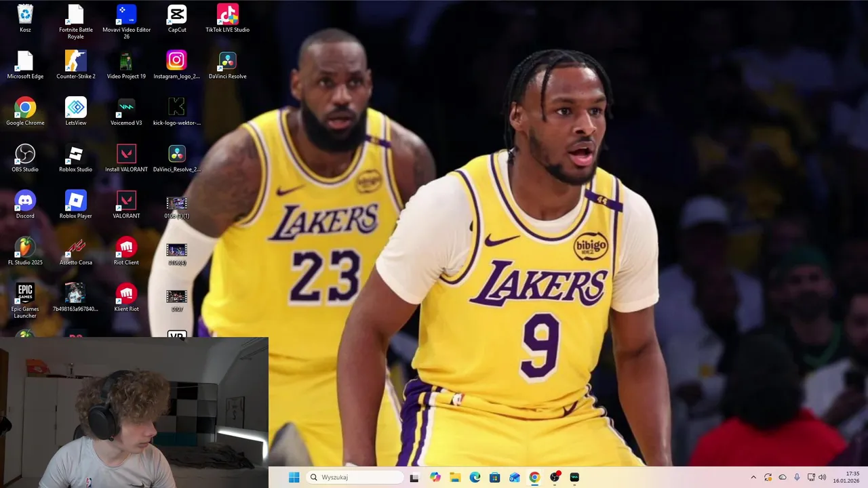
Task: Open Copilot from the taskbar
Action: [435, 477]
